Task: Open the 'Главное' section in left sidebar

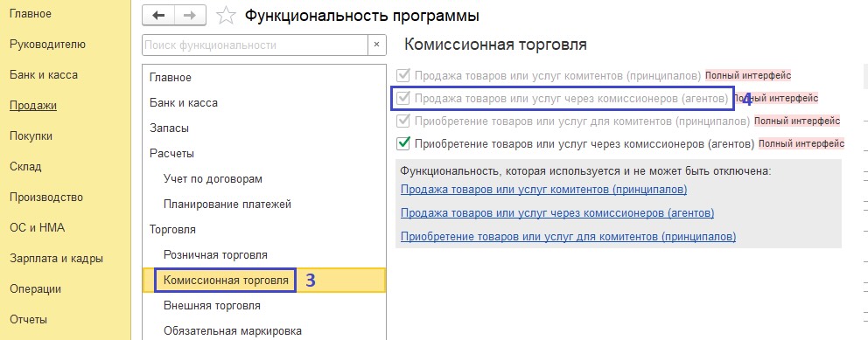Action: [31, 14]
